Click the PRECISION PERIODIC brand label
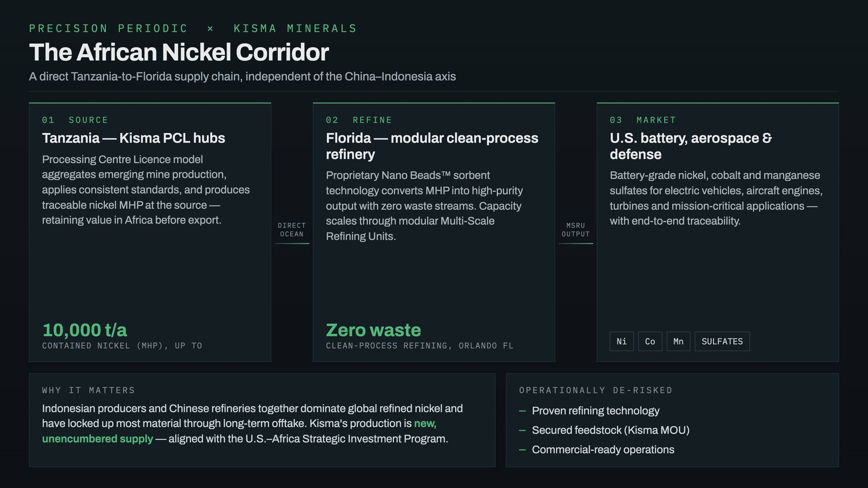 (x=108, y=28)
